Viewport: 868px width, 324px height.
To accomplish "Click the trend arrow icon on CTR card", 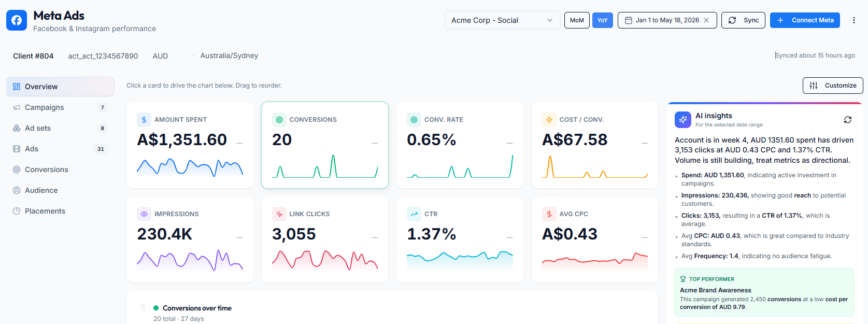I will point(414,214).
